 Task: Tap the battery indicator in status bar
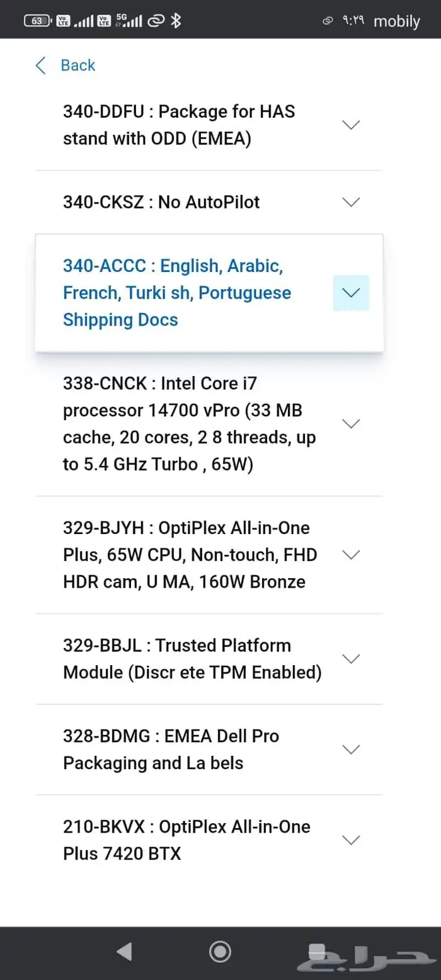pos(37,21)
